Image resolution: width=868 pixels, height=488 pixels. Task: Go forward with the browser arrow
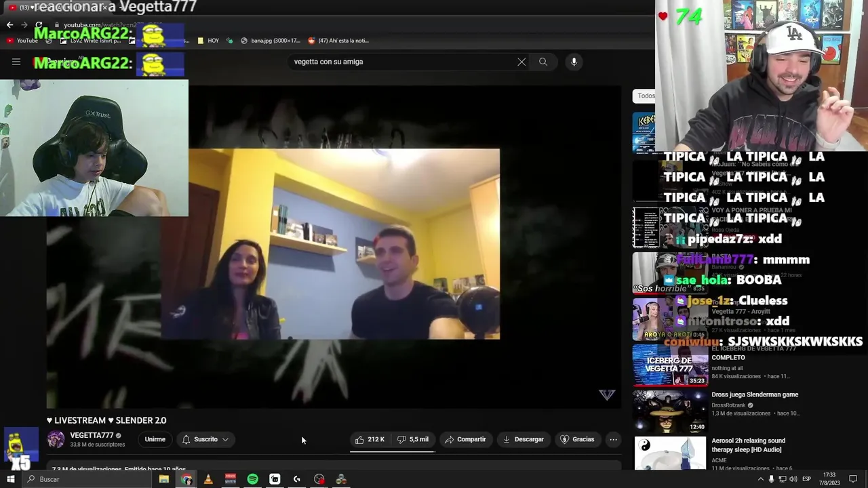pyautogui.click(x=24, y=25)
